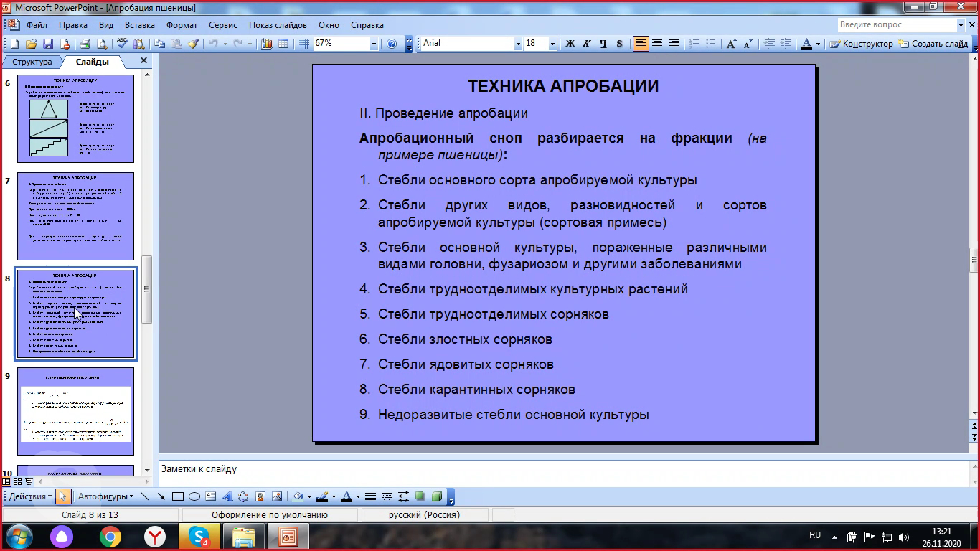Open the Вставка menu

click(x=139, y=25)
